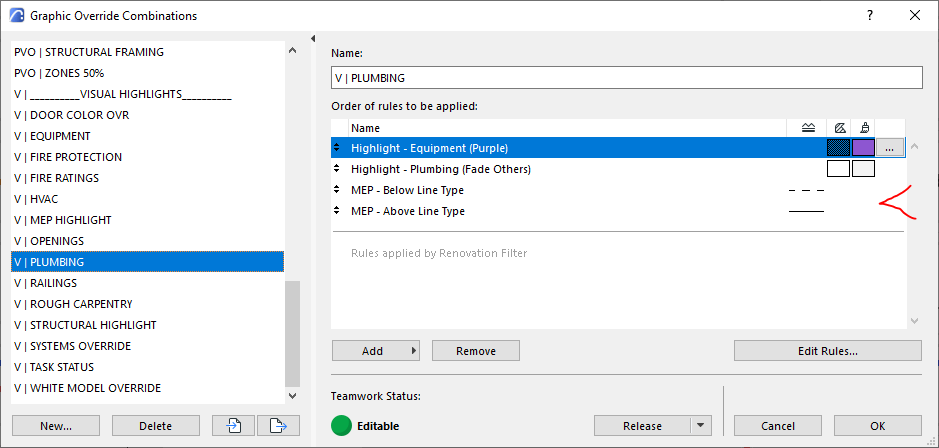Click the Cancel button
The width and height of the screenshot is (939, 448).
pos(778,426)
